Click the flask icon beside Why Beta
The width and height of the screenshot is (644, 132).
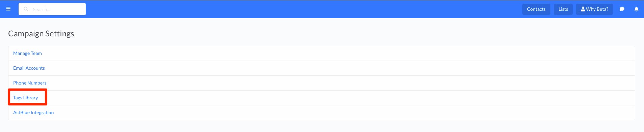coord(583,9)
